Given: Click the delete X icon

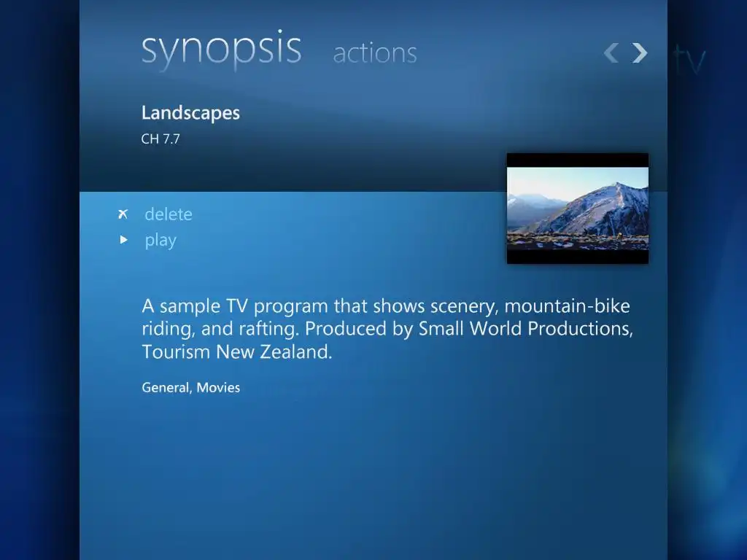Looking at the screenshot, I should [123, 214].
